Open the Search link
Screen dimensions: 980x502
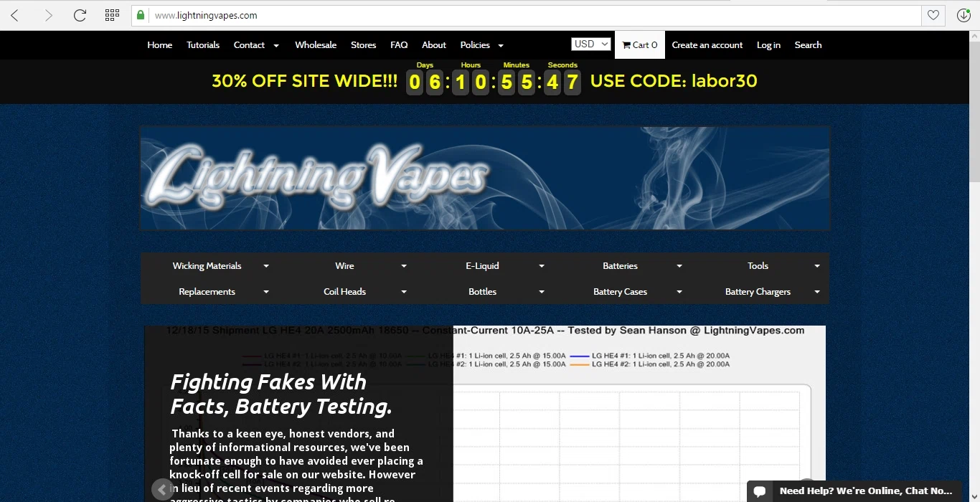pyautogui.click(x=808, y=44)
